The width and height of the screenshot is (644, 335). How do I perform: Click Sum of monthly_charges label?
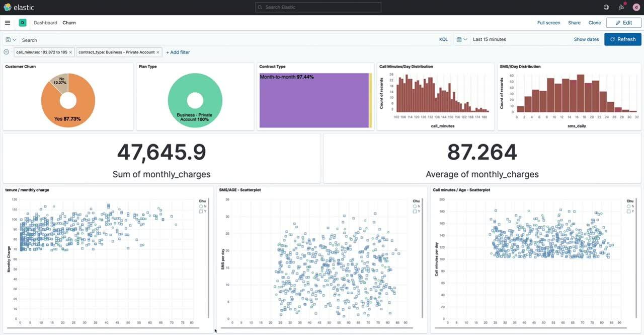162,174
